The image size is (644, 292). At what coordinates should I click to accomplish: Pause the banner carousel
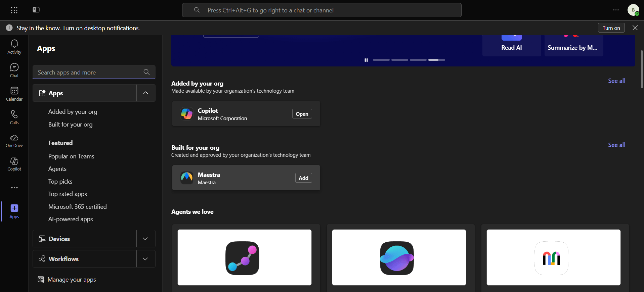(x=366, y=60)
